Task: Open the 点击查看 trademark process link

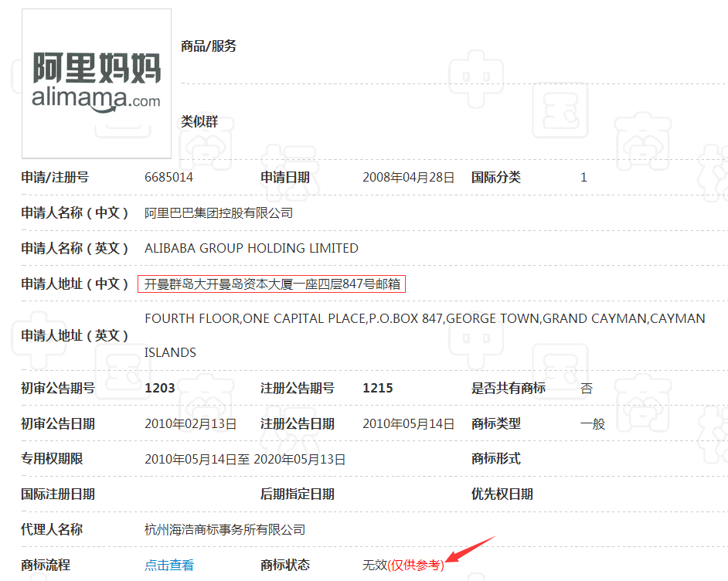Action: click(x=168, y=565)
